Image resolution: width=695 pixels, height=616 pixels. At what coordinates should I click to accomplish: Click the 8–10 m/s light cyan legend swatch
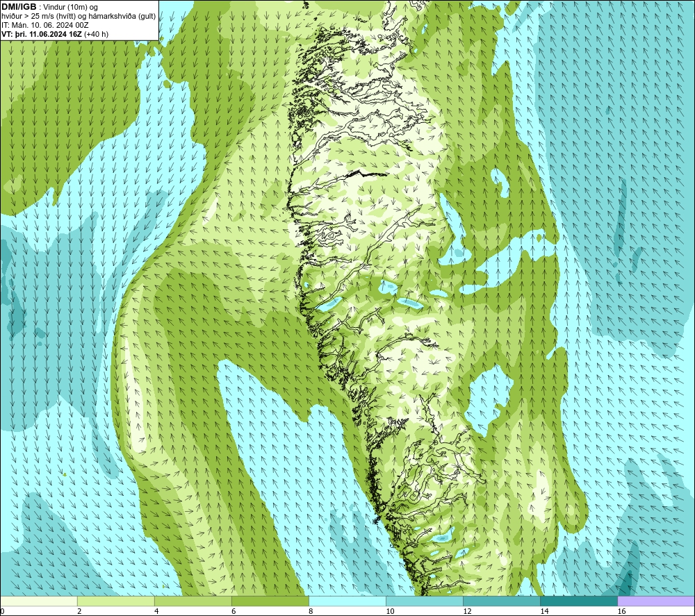(347, 601)
